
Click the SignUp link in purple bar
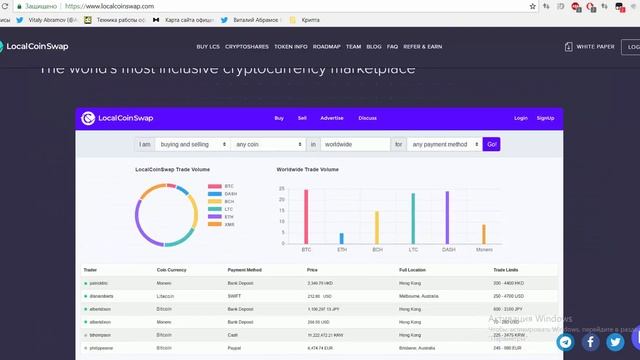coord(545,118)
